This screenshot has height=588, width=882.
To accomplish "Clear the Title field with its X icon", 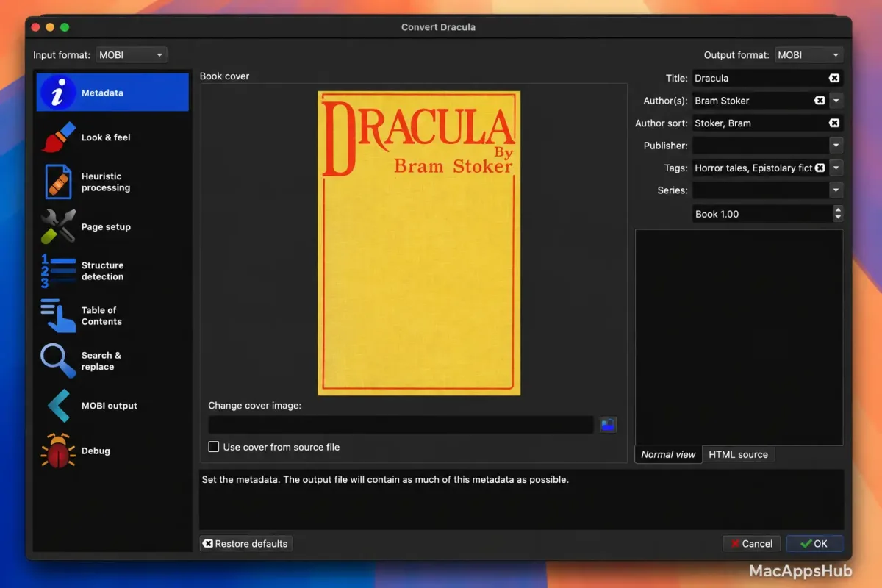I will pyautogui.click(x=834, y=78).
